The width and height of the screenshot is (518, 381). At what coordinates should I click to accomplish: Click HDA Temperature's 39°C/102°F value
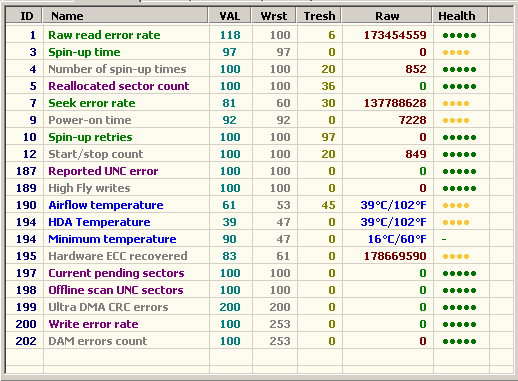393,222
